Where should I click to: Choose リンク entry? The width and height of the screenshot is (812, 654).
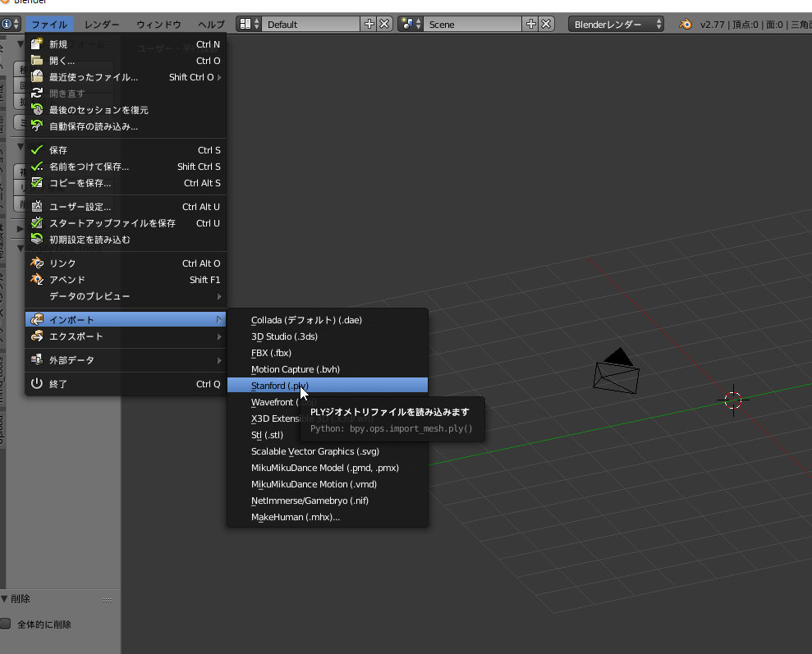click(x=126, y=263)
